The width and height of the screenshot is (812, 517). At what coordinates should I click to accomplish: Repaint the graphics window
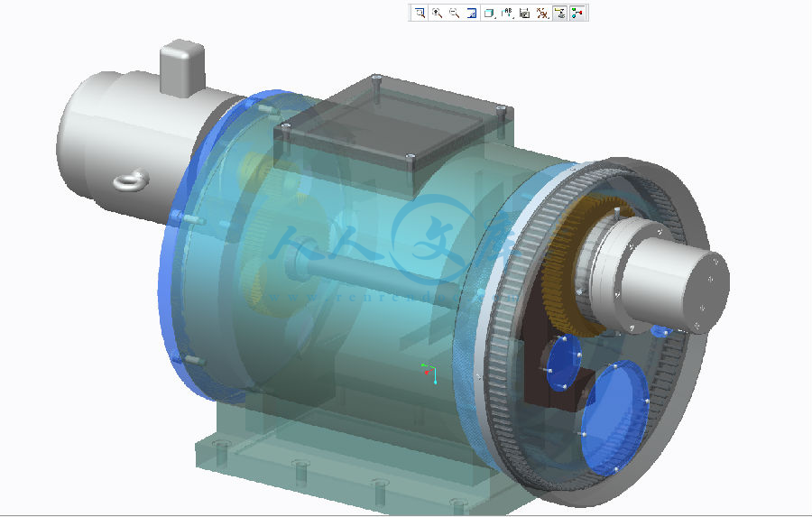click(471, 13)
